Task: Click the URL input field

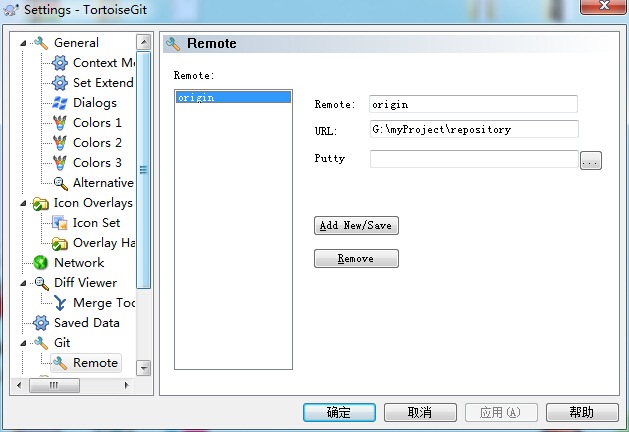Action: pos(474,129)
